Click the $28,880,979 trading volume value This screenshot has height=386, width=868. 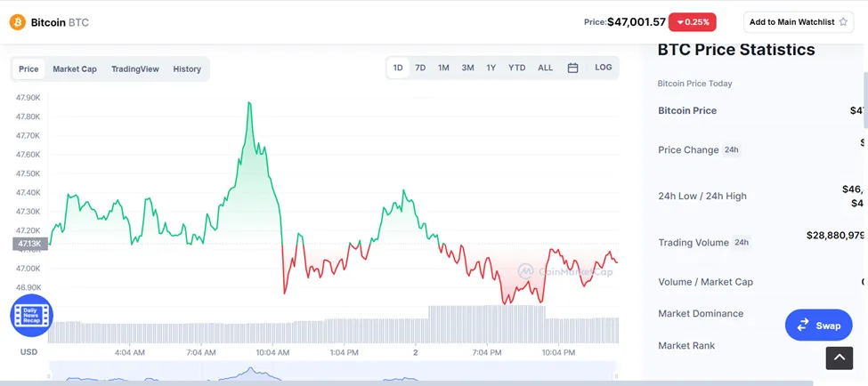pos(835,236)
